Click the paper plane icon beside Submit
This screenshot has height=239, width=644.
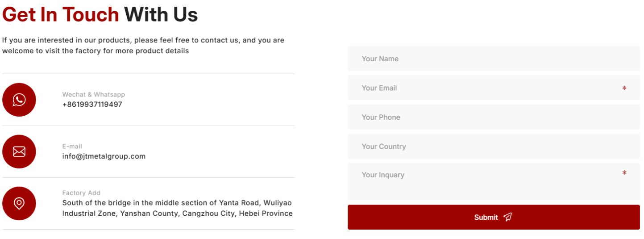[x=507, y=217]
